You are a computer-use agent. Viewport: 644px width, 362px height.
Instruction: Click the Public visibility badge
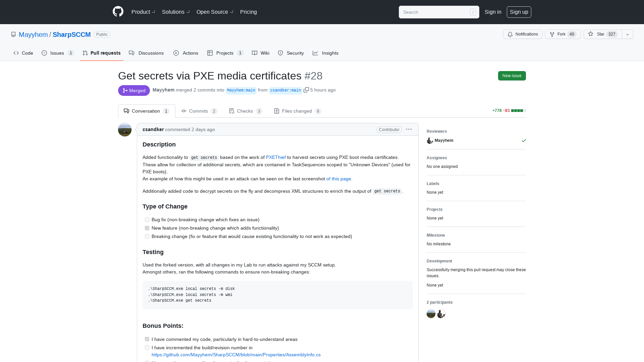pos(102,35)
